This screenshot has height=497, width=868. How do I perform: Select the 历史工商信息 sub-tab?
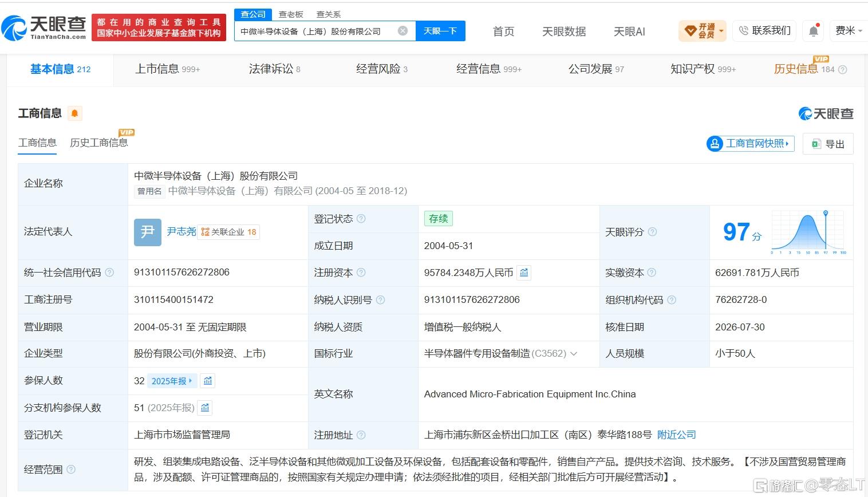[x=98, y=143]
